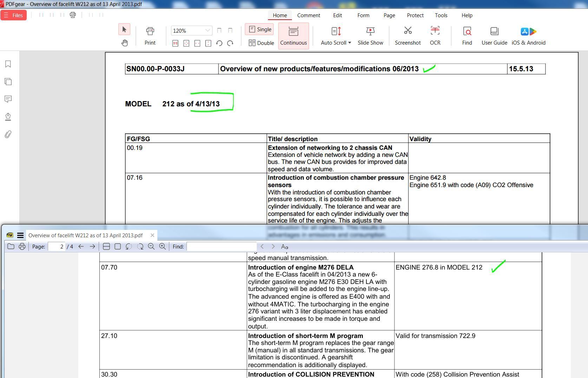Open the bookmarks sidebar panel
The width and height of the screenshot is (588, 378).
tap(8, 64)
